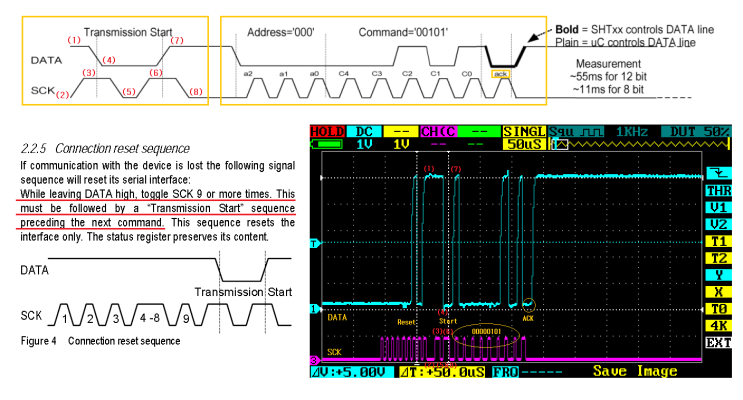Click the ΔT:+50.0uS readout
The width and height of the screenshot is (743, 400).
(x=442, y=372)
